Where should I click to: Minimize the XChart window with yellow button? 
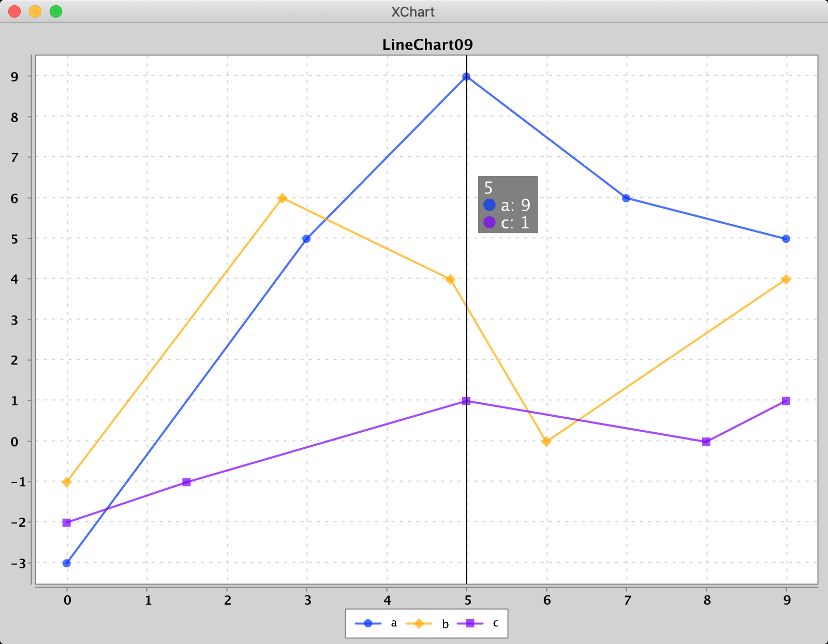pos(35,11)
